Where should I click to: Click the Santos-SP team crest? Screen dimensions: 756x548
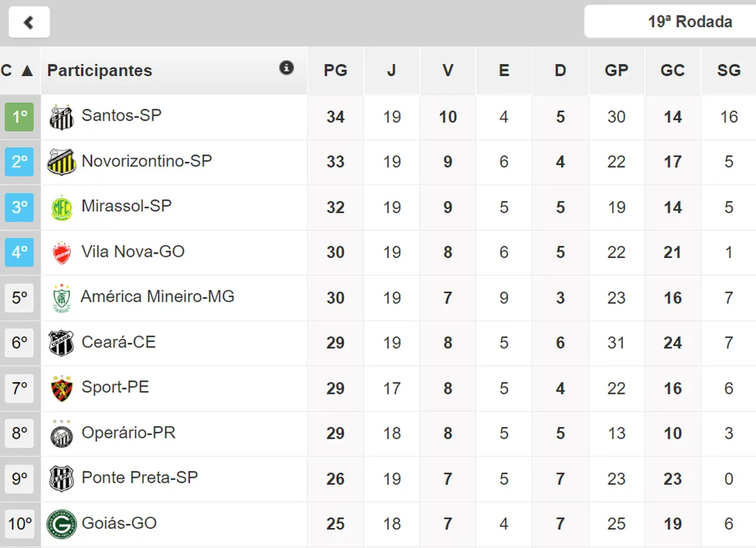tap(61, 117)
